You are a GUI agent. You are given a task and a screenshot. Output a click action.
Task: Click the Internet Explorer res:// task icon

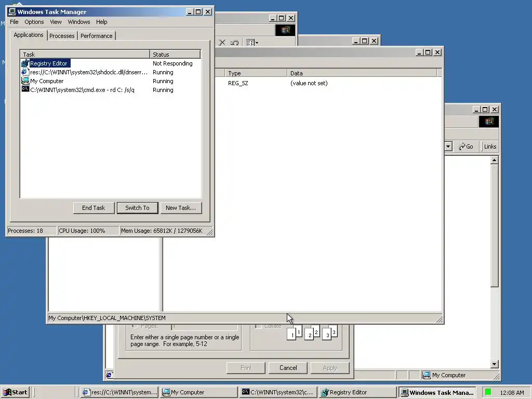point(25,72)
